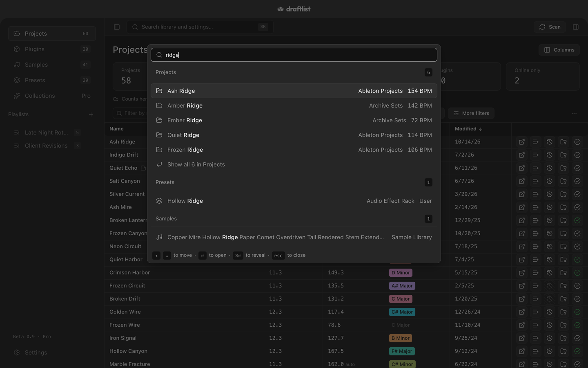Reveal Ash Ridge row in folder
The width and height of the screenshot is (588, 368).
563,142
